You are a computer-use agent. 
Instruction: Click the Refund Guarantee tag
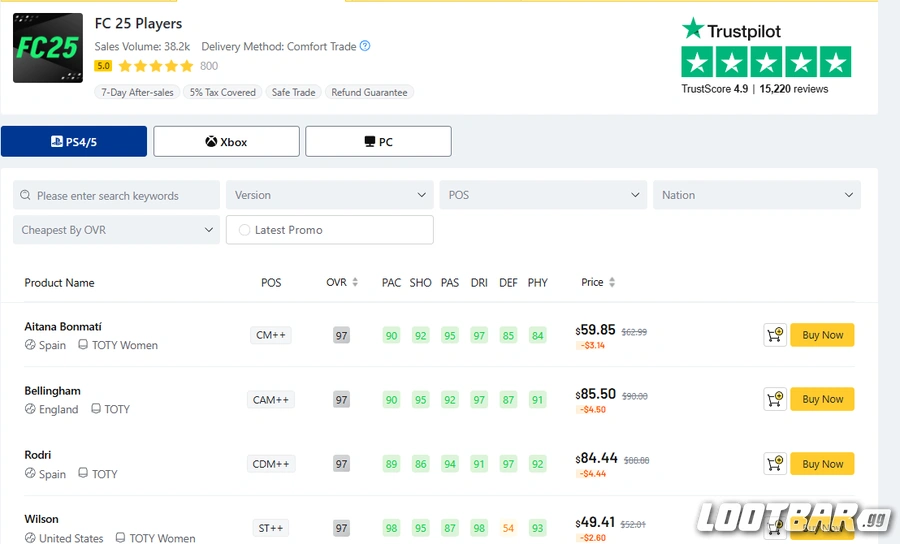369,92
